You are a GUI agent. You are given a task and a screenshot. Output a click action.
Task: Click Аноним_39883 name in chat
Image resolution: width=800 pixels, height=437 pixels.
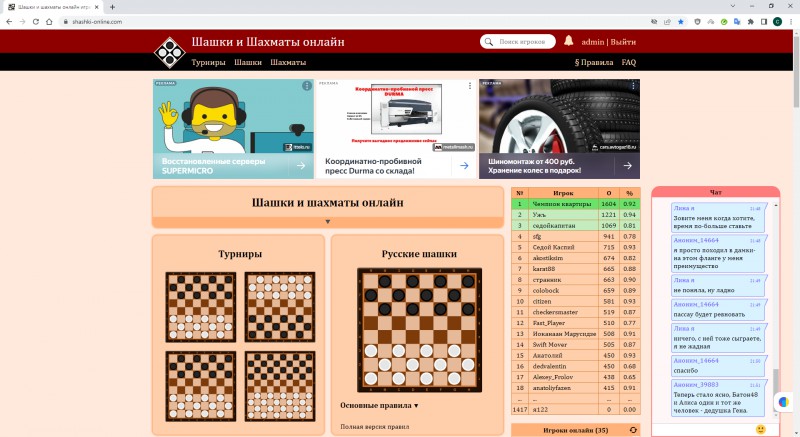[695, 384]
